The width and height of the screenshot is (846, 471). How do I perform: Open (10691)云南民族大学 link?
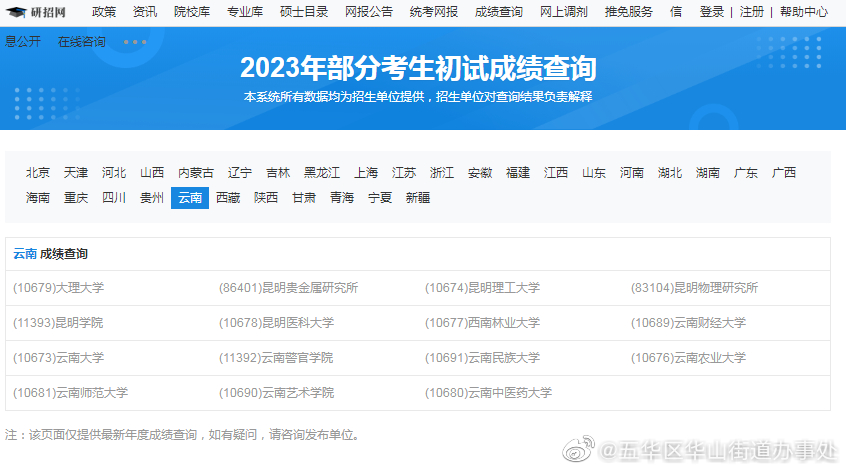coord(482,358)
